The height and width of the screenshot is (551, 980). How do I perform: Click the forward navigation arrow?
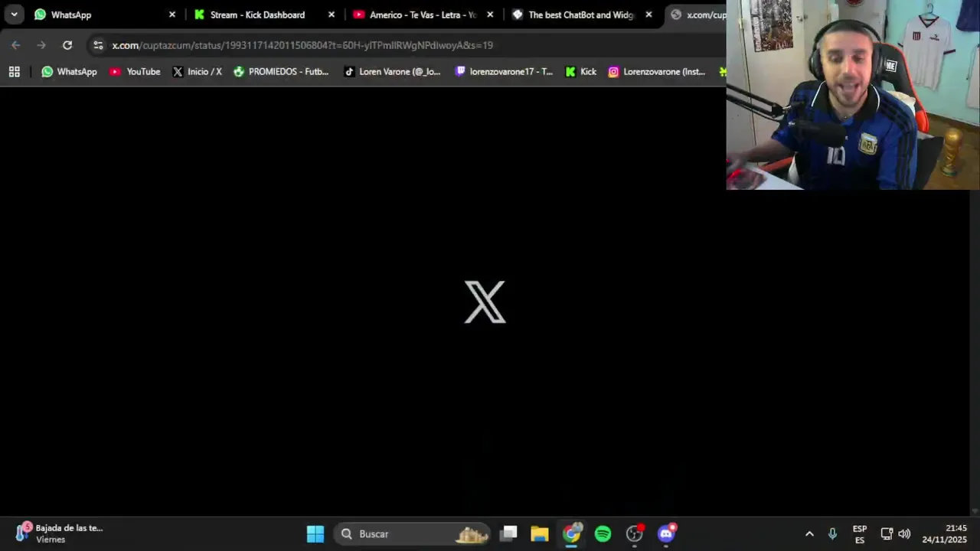41,45
